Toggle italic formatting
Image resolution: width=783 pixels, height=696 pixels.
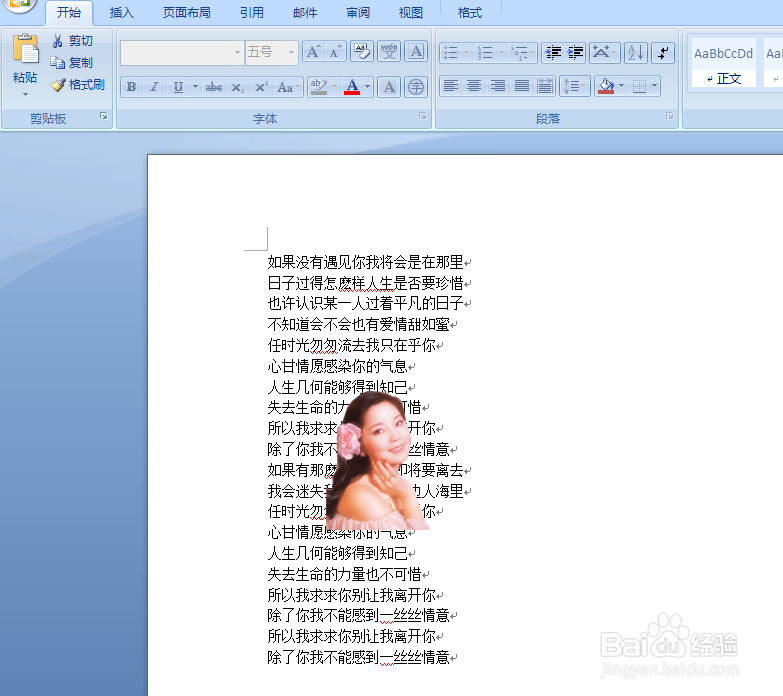[155, 87]
